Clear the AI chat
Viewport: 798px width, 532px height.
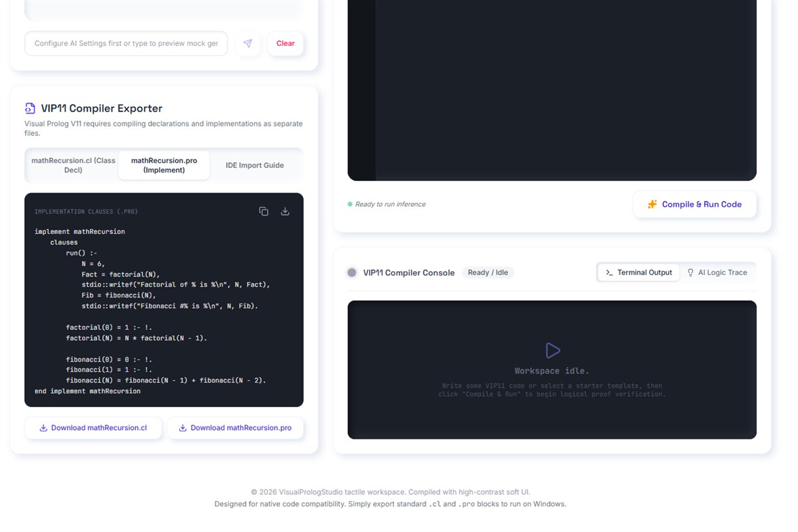coord(285,43)
